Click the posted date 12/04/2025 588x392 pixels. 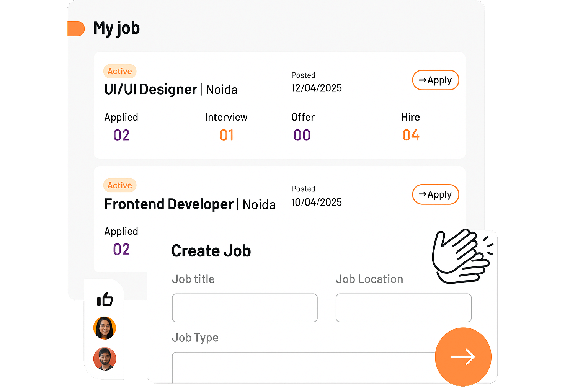317,88
